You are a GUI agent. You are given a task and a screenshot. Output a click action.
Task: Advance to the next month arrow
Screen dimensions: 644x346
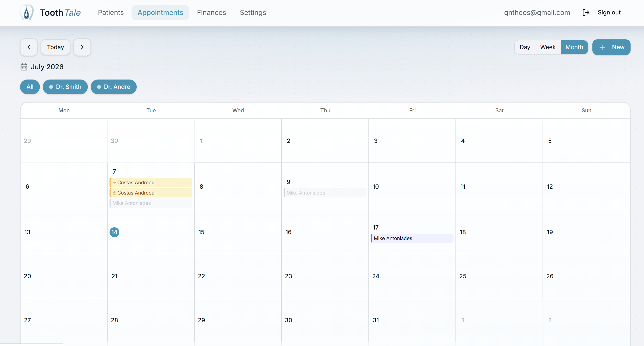[82, 47]
